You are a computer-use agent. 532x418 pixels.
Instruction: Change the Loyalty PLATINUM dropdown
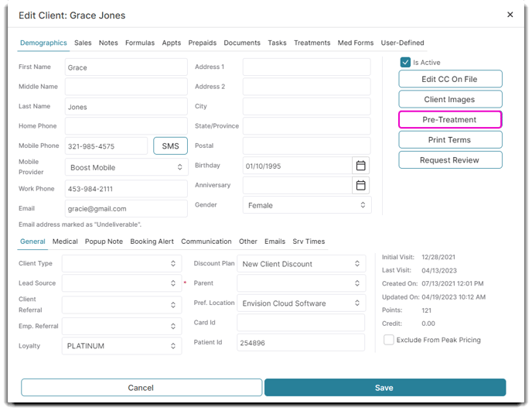click(122, 346)
